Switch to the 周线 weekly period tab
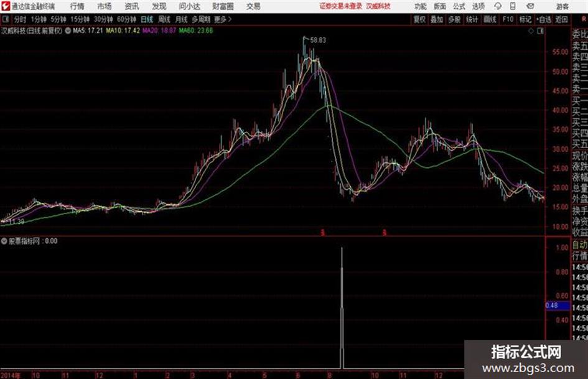This screenshot has width=588, height=379. 164,19
